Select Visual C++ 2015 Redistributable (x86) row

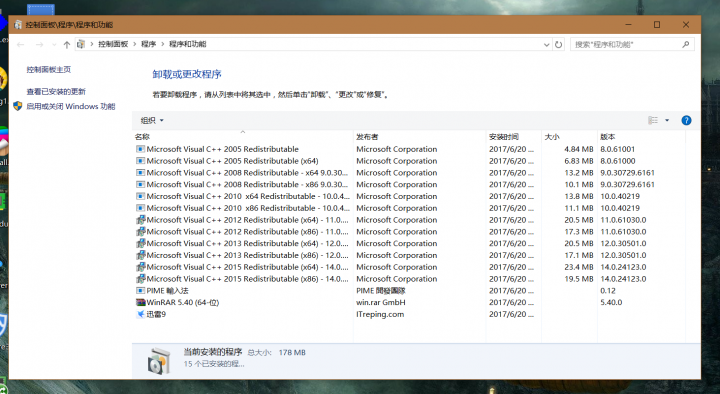coord(410,279)
